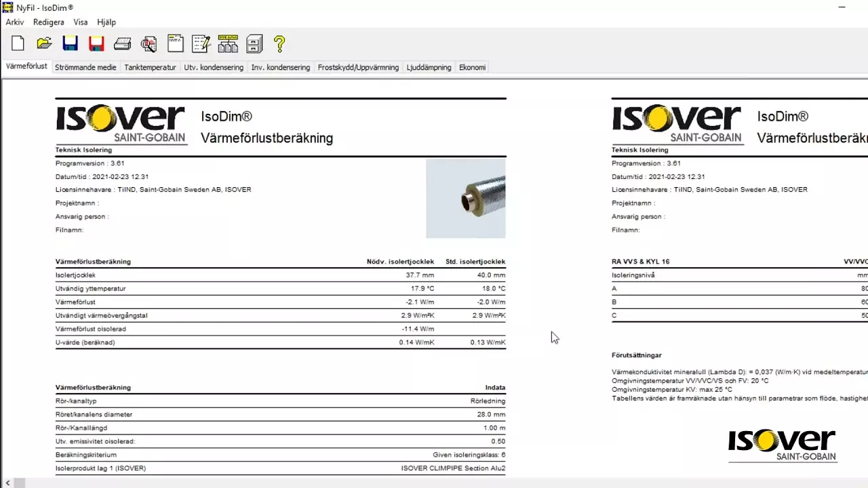This screenshot has width=868, height=488.
Task: Switch to the Ekonomi tab
Action: (472, 67)
